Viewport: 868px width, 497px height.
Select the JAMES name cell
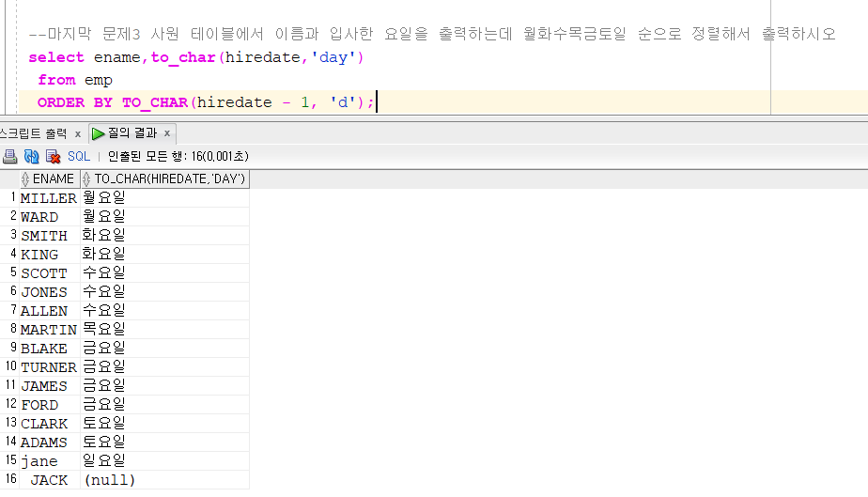point(49,386)
